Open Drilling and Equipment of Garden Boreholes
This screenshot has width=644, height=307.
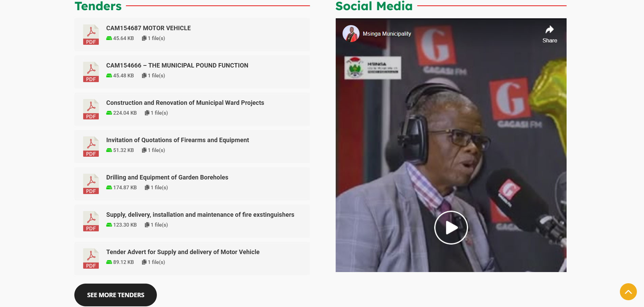coord(167,177)
